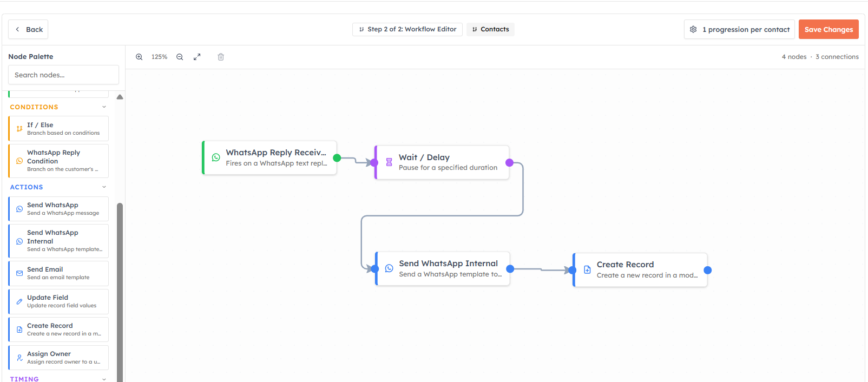Viewport: 868px width, 382px height.
Task: Click the zoom out magnifier icon
Action: click(180, 57)
